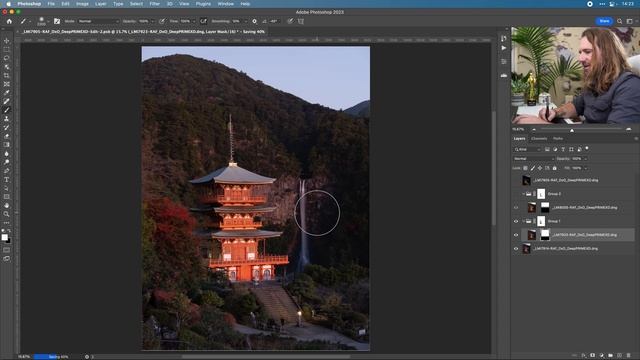640x360 pixels.
Task: Select the Blur tool
Action: click(x=7, y=154)
